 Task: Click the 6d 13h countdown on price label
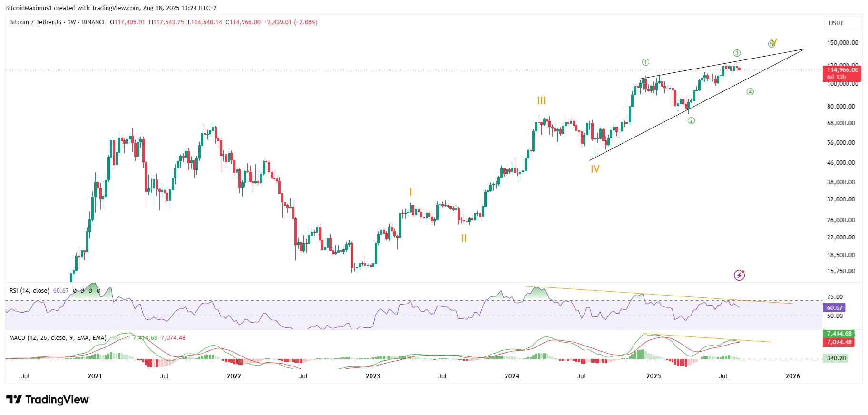836,77
